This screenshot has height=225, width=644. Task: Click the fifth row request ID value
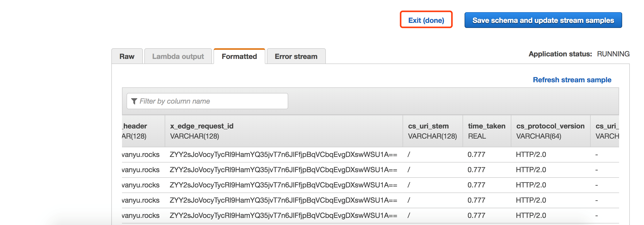pos(283,215)
